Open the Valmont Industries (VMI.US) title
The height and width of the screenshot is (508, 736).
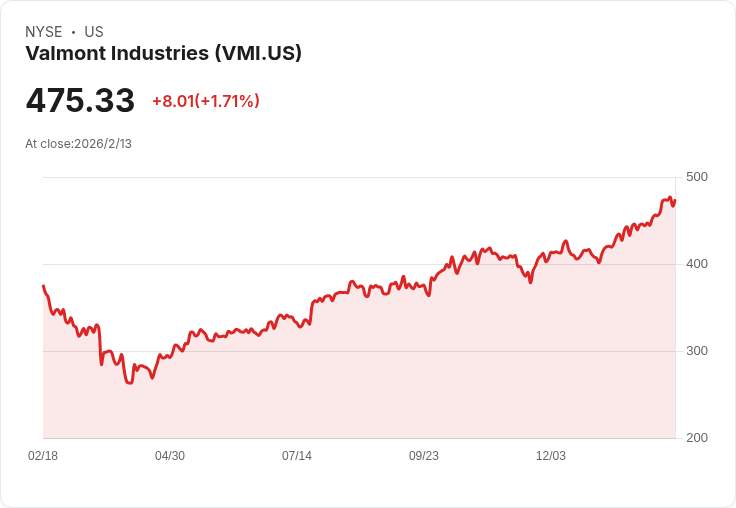point(163,53)
